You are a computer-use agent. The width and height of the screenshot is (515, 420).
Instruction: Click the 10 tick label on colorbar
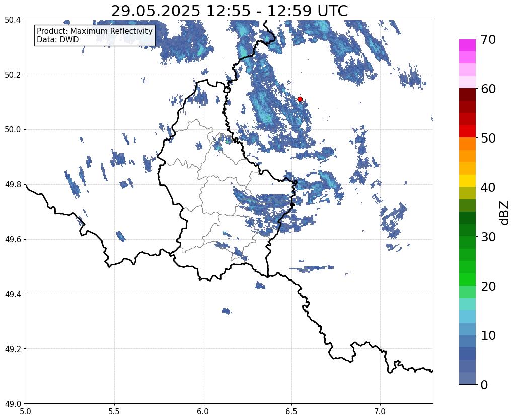pos(488,335)
